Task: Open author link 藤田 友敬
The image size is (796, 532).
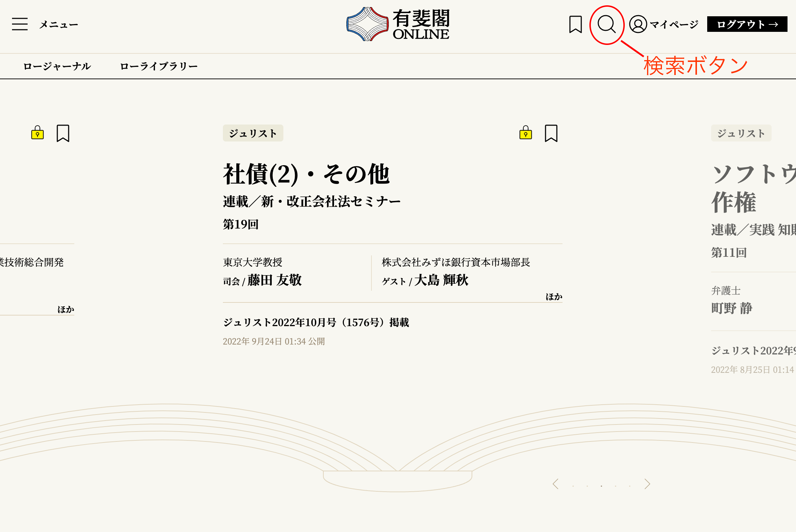Action: point(275,280)
